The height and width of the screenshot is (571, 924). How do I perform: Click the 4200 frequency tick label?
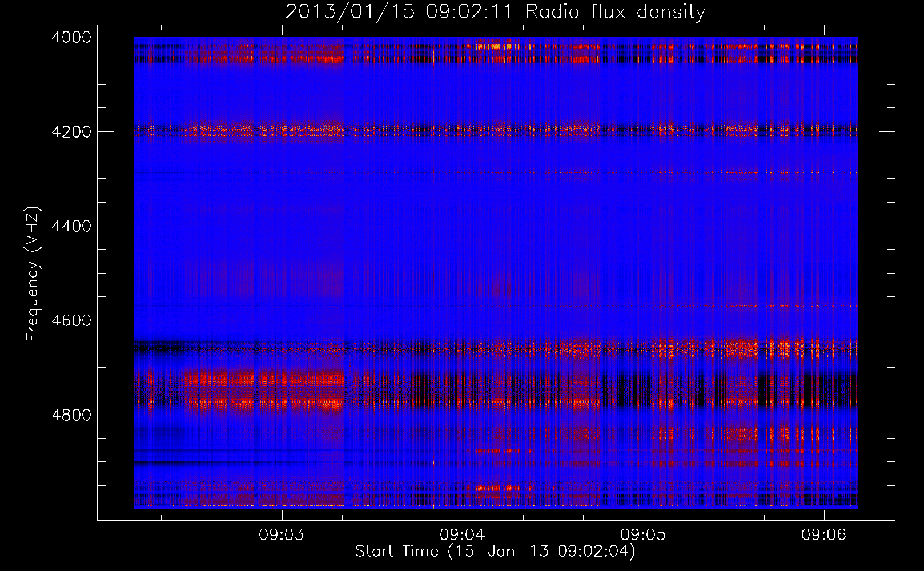tap(71, 132)
